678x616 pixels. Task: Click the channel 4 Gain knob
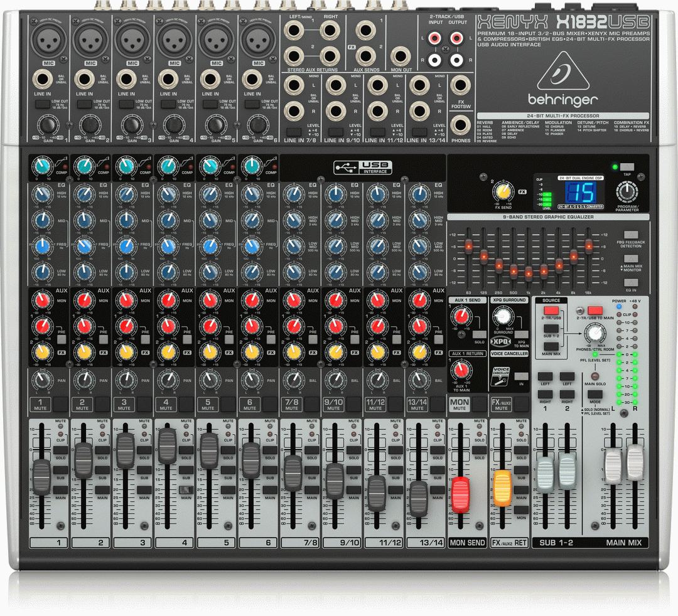click(x=173, y=125)
